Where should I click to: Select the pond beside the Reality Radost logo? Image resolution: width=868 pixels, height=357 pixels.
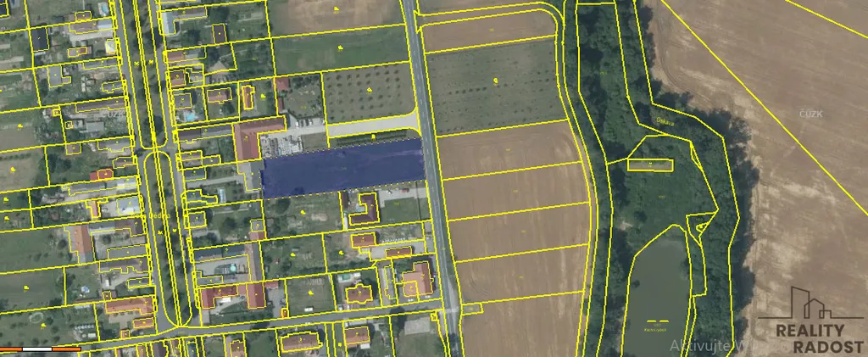coord(655,284)
